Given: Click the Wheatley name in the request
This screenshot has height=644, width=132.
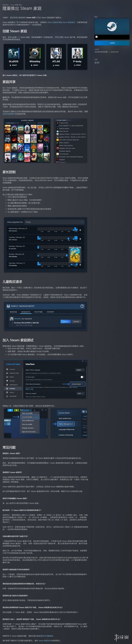Looking at the screenshot, I should [17, 319].
